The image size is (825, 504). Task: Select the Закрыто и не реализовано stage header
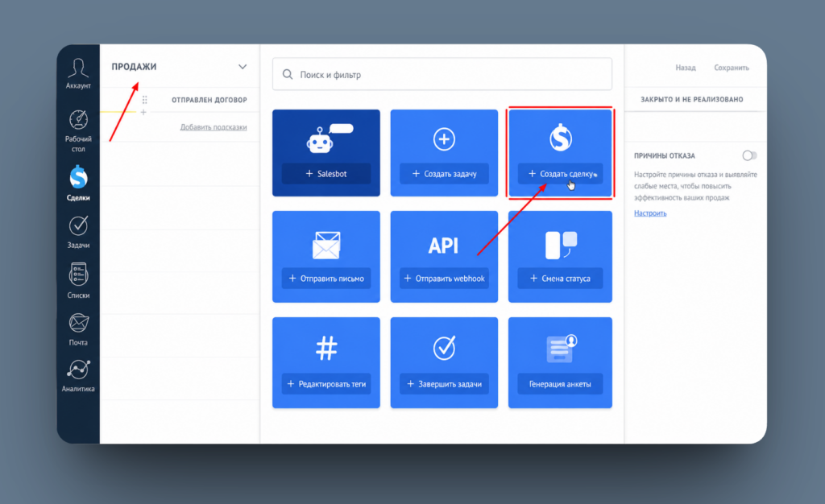point(692,99)
